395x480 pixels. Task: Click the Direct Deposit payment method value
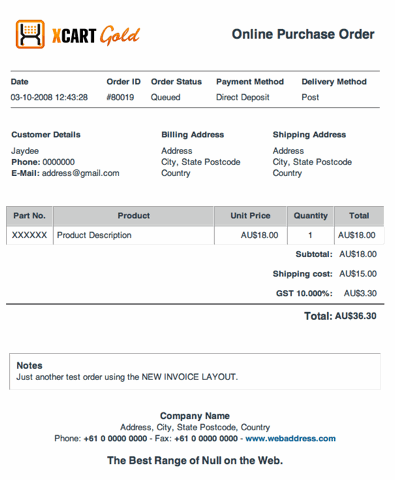243,97
